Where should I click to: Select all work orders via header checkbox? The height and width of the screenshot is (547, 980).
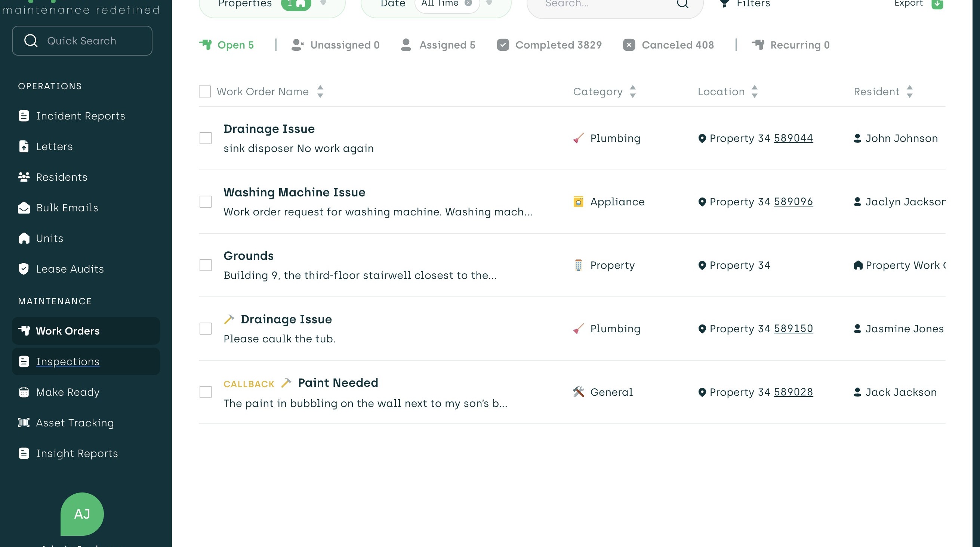point(205,91)
